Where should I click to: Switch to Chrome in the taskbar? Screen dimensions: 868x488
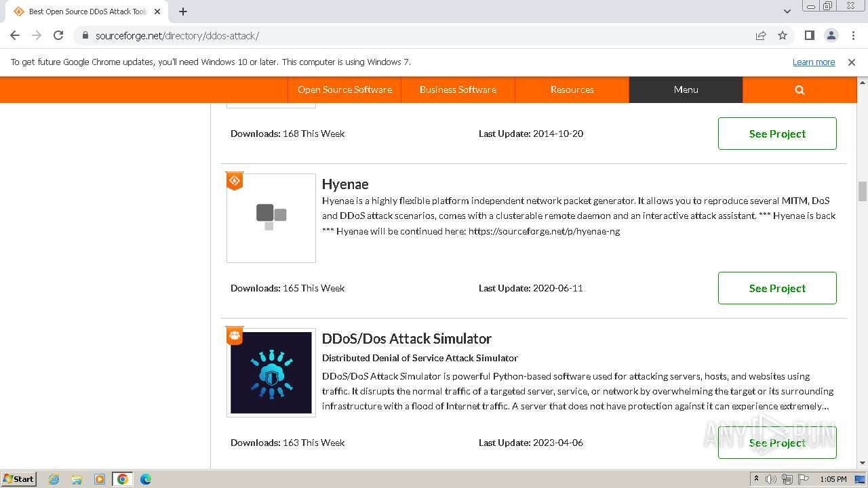point(123,479)
